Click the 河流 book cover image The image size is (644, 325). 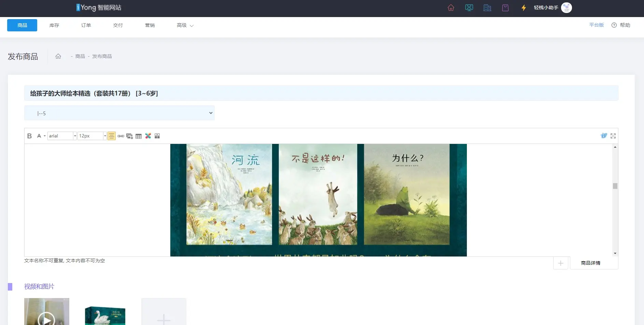229,194
